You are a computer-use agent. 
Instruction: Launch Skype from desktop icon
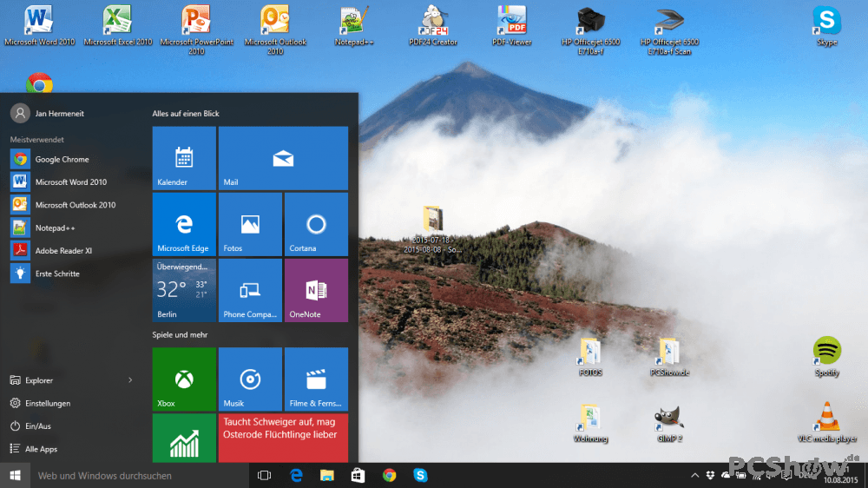(x=826, y=26)
